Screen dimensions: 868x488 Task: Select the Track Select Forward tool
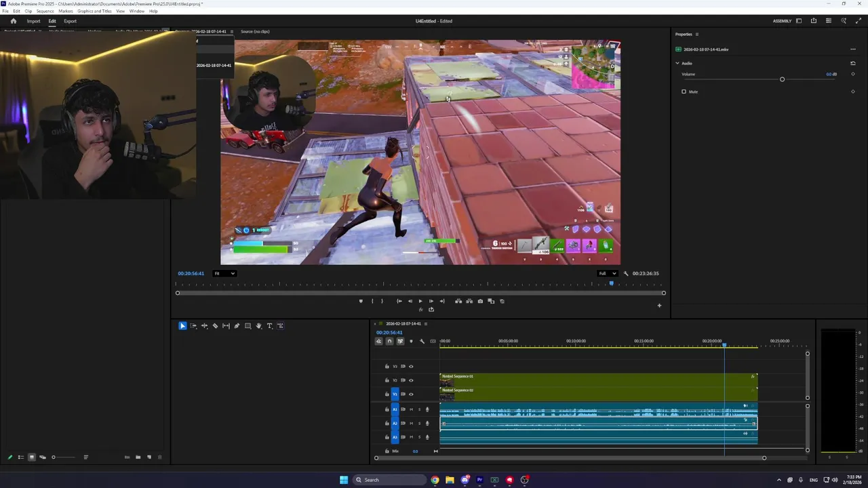[193, 326]
